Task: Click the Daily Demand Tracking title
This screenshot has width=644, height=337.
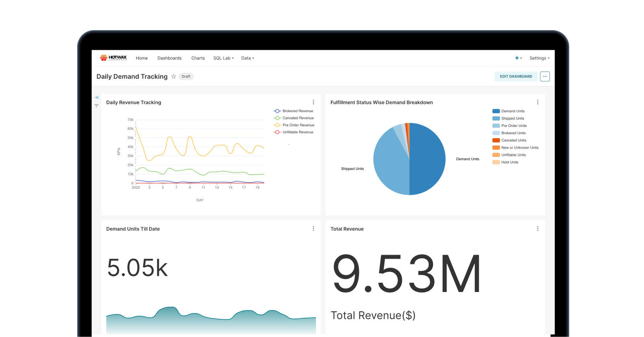Action: (132, 76)
